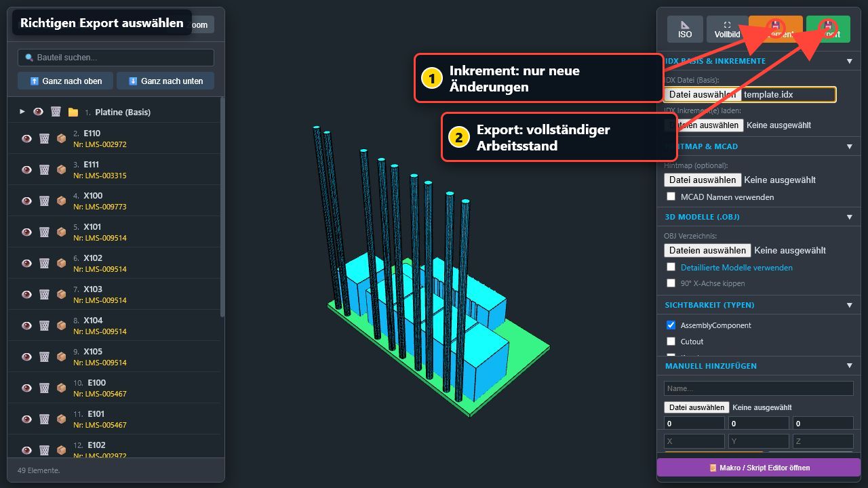Screen dimensions: 868x488
Task: Collapse the Hintmap & MCAD section
Action: (x=850, y=146)
